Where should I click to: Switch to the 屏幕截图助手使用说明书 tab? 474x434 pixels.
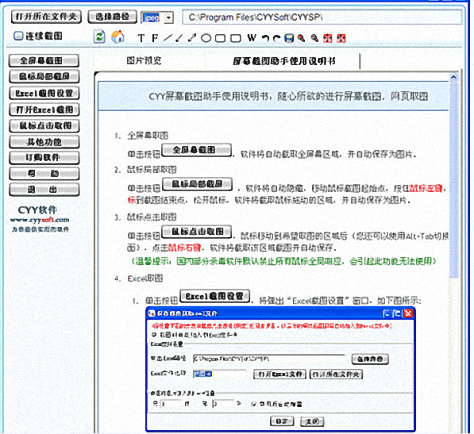(x=284, y=61)
